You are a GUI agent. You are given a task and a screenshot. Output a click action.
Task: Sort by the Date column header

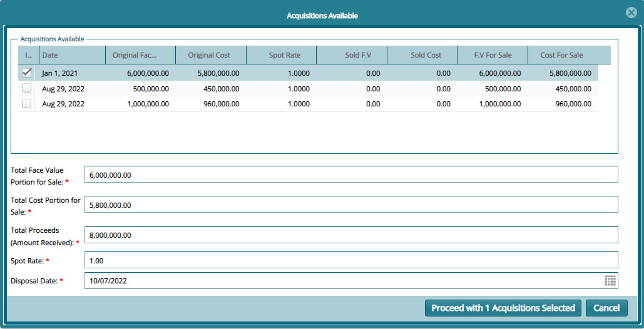(x=73, y=55)
